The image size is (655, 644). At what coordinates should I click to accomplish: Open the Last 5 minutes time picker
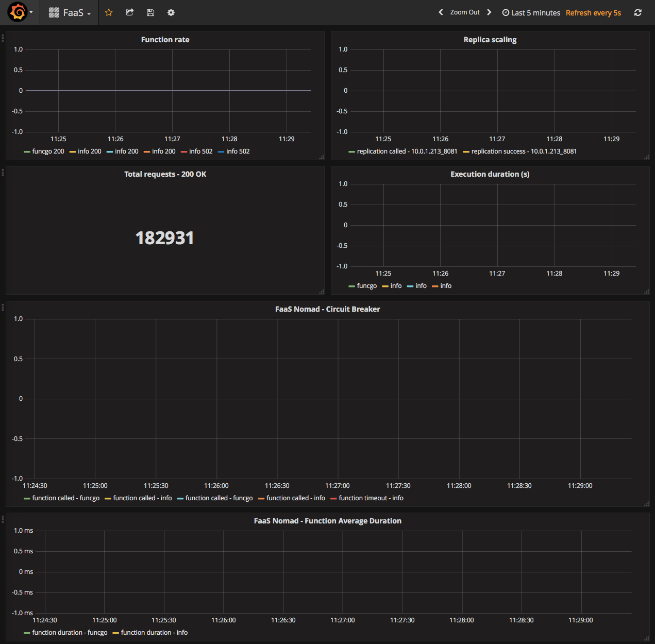(531, 13)
